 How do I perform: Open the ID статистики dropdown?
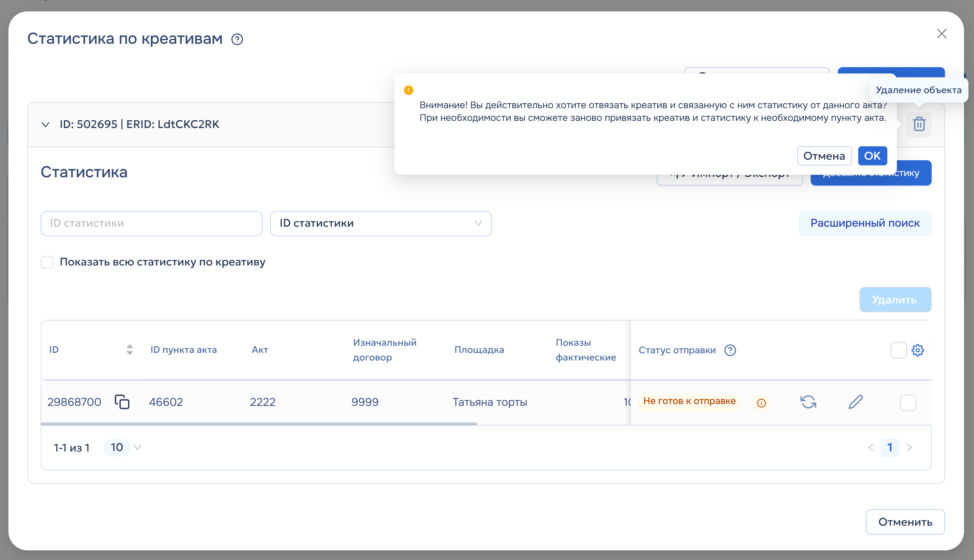point(381,224)
